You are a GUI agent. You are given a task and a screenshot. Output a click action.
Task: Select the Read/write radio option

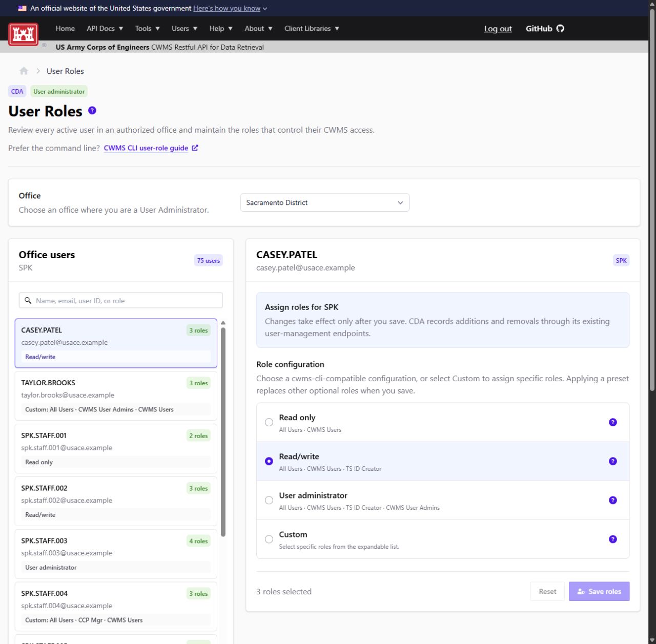coord(269,461)
